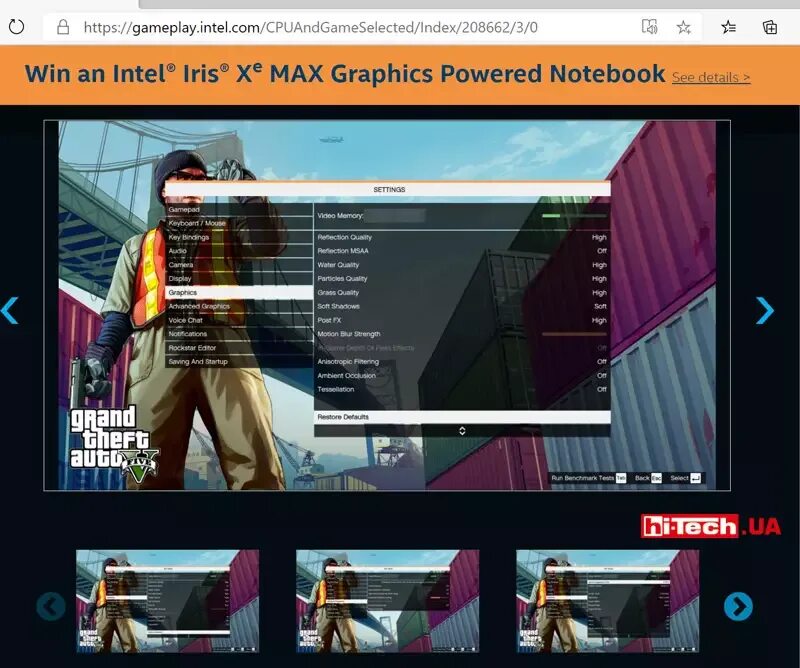Show next screenshot with right chevron
800x668 pixels.
point(764,310)
